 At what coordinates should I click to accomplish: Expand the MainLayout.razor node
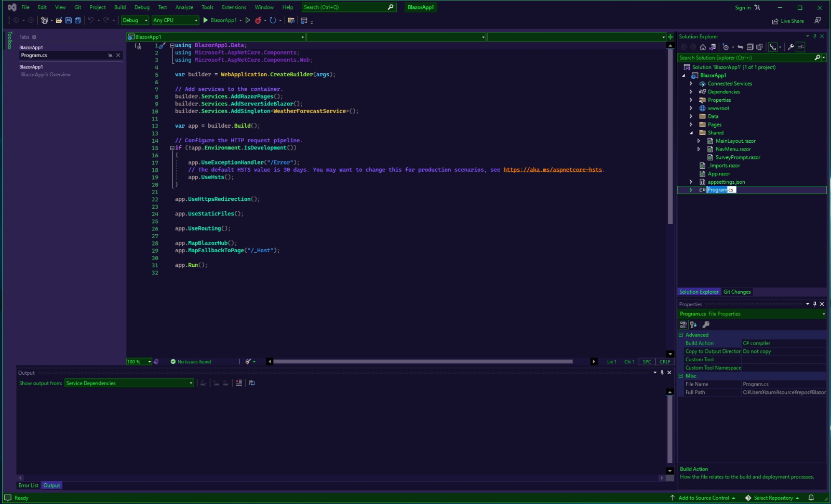(699, 141)
